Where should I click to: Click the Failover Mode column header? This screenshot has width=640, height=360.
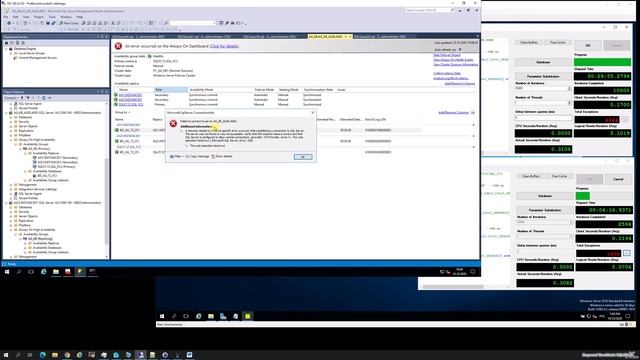pos(264,89)
